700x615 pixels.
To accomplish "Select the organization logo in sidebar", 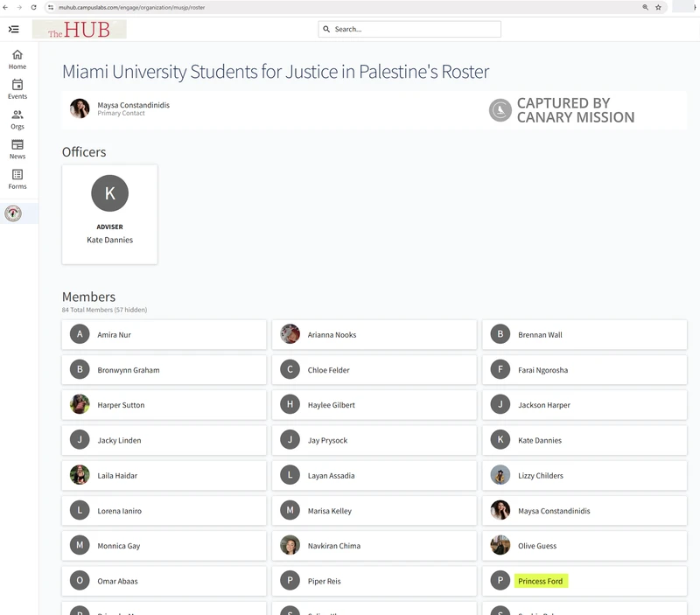I will (x=13, y=213).
